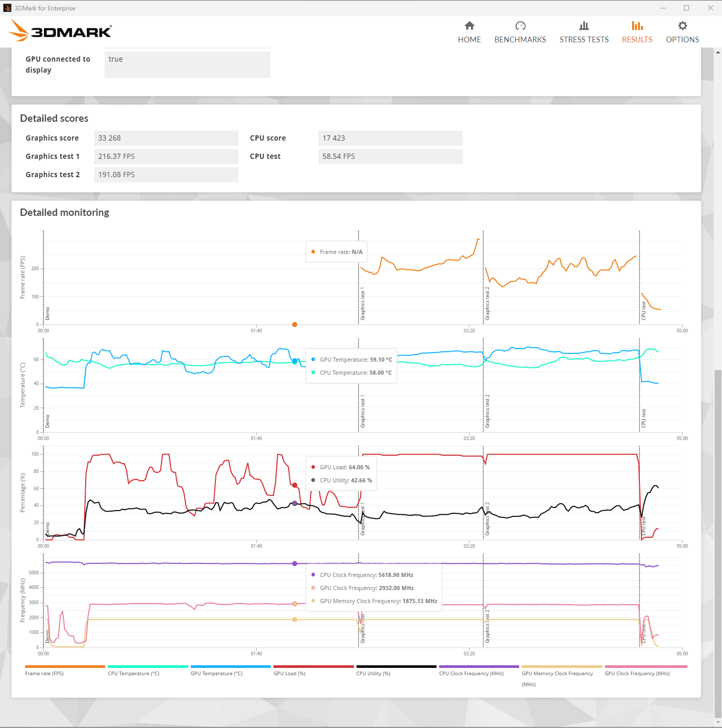Open the Home icon in navigation
Viewport: 722px width, 728px height.
469,26
